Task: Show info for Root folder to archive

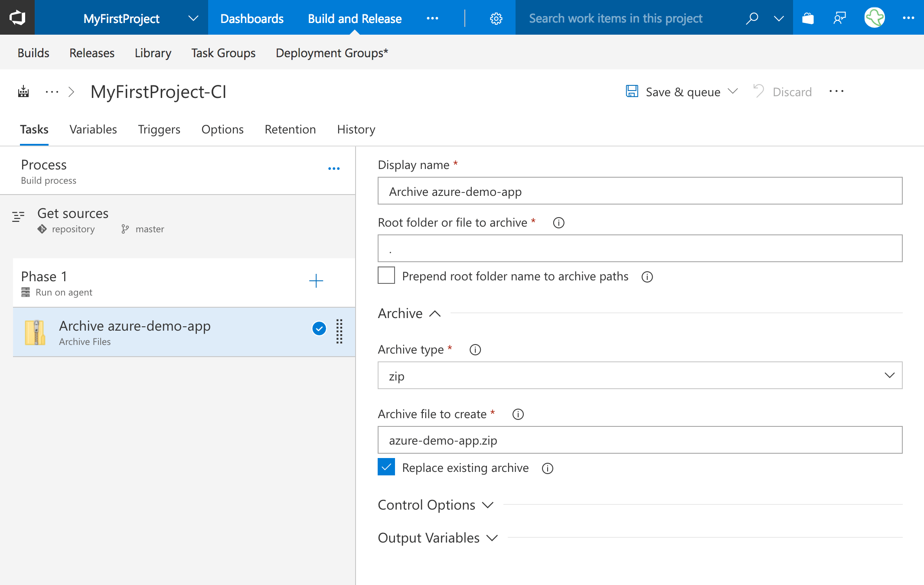Action: pyautogui.click(x=558, y=223)
